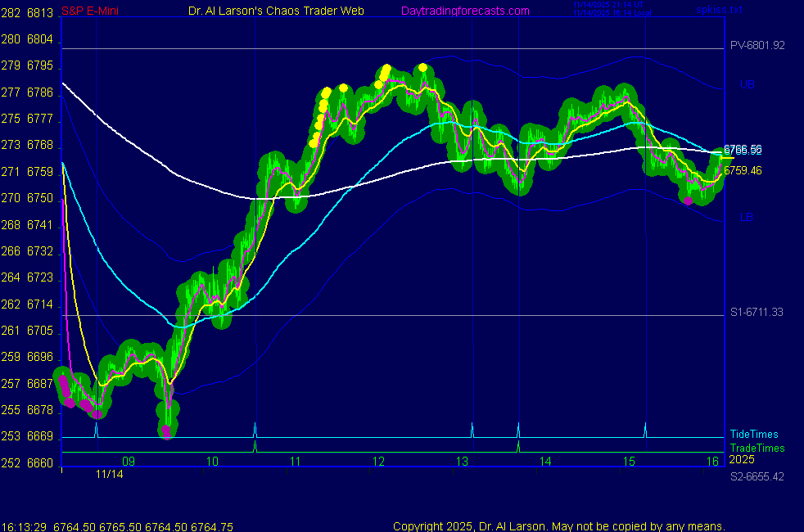The width and height of the screenshot is (804, 532).
Task: Select the UB upper band label
Action: click(x=747, y=84)
